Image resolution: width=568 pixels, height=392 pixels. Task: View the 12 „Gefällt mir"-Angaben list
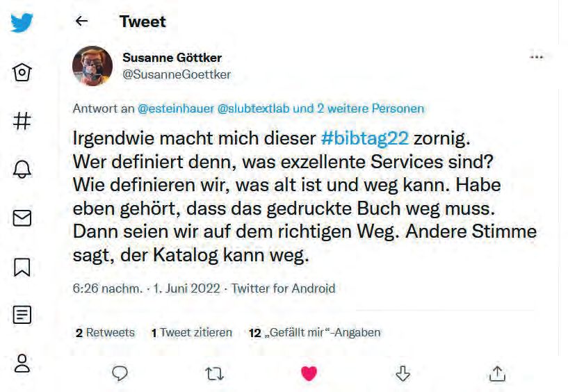click(315, 332)
